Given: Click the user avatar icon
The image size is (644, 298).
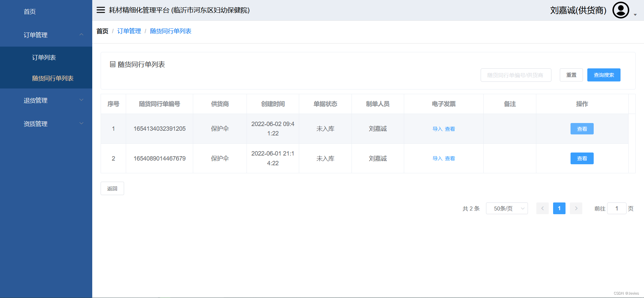Looking at the screenshot, I should (x=621, y=10).
